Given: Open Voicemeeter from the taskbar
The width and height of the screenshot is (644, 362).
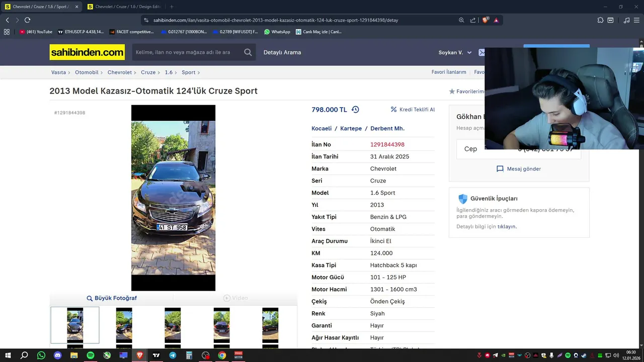Looking at the screenshot, I should click(238, 355).
